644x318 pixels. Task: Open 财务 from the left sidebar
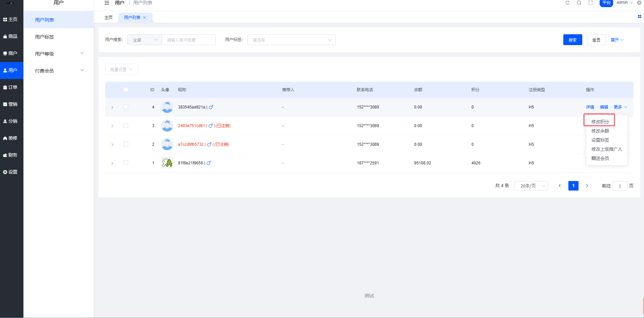pyautogui.click(x=11, y=155)
